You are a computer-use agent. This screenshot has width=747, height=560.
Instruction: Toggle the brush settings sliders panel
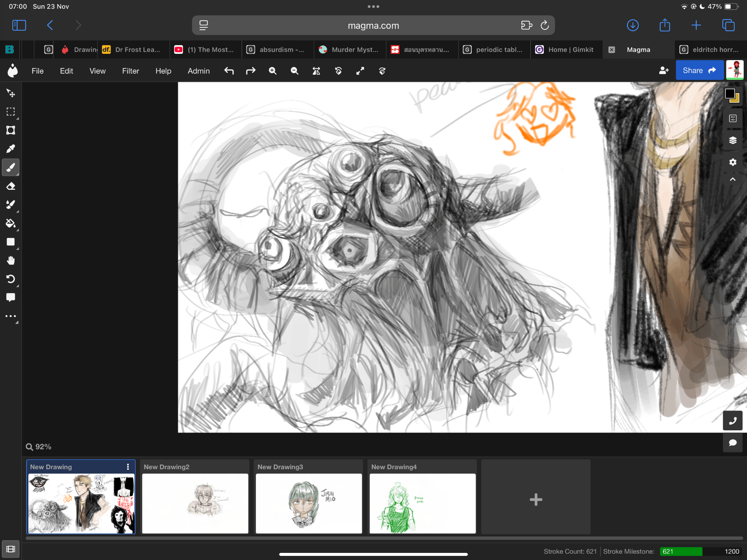pyautogui.click(x=733, y=118)
